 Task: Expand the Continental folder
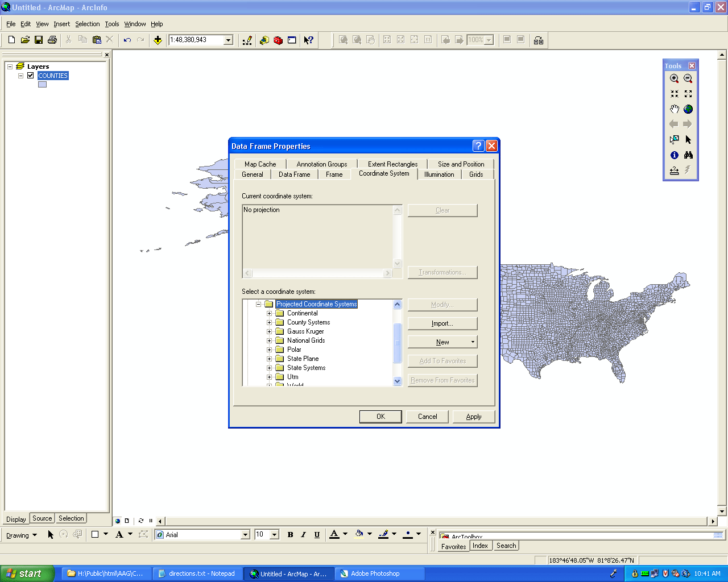[269, 313]
